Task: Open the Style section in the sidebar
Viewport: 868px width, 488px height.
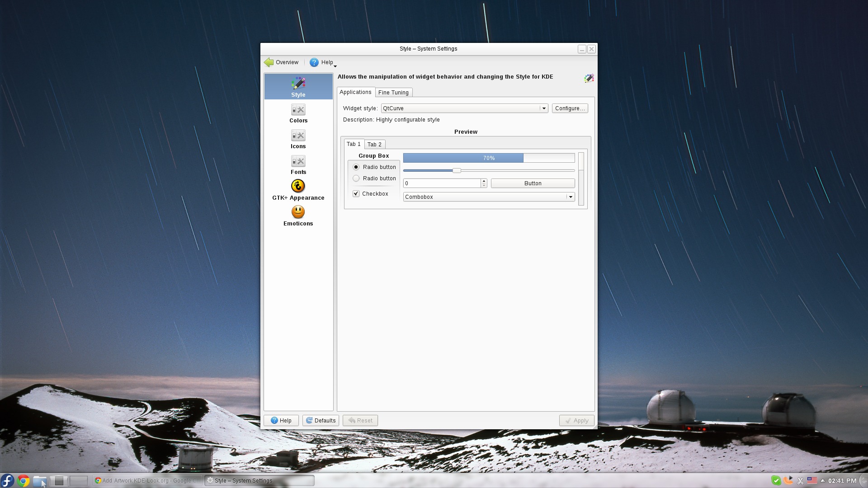Action: click(298, 87)
